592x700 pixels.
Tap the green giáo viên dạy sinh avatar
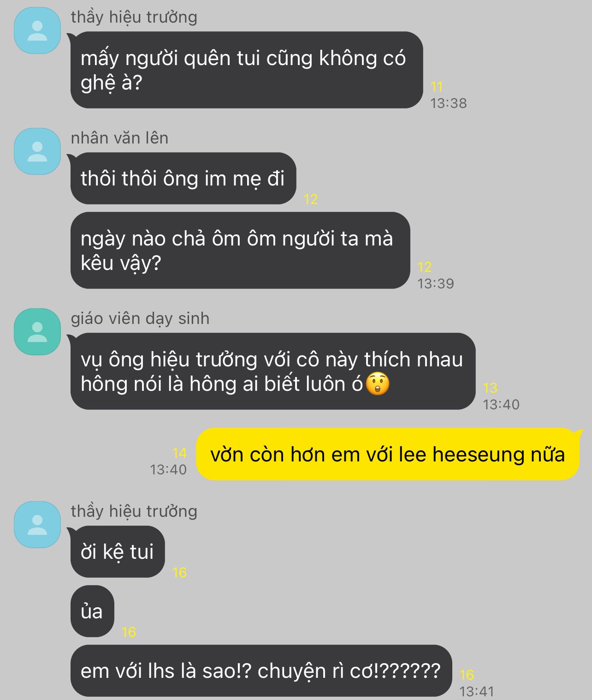(37, 332)
